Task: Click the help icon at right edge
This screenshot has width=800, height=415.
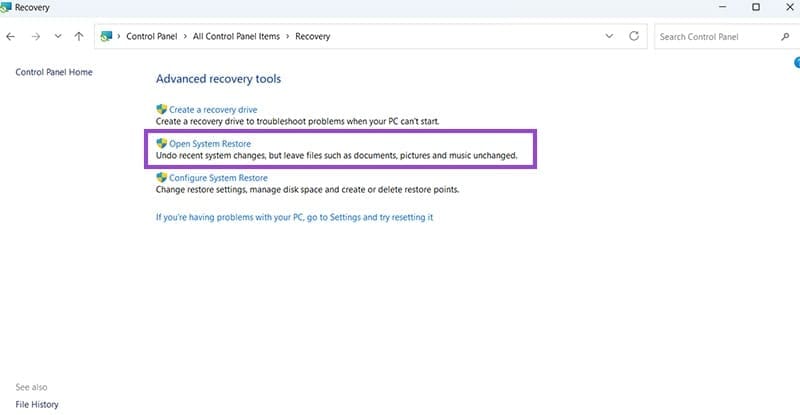Action: [797, 62]
